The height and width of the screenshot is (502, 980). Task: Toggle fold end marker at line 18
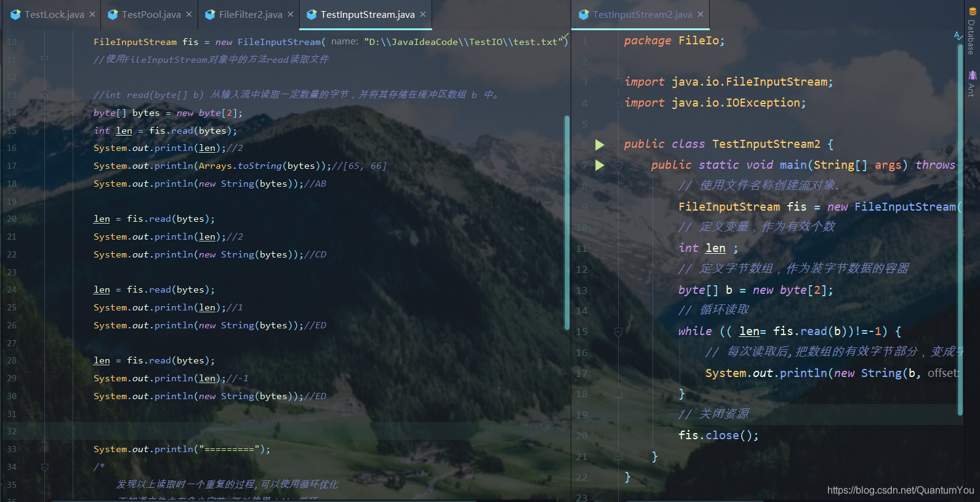pyautogui.click(x=619, y=394)
